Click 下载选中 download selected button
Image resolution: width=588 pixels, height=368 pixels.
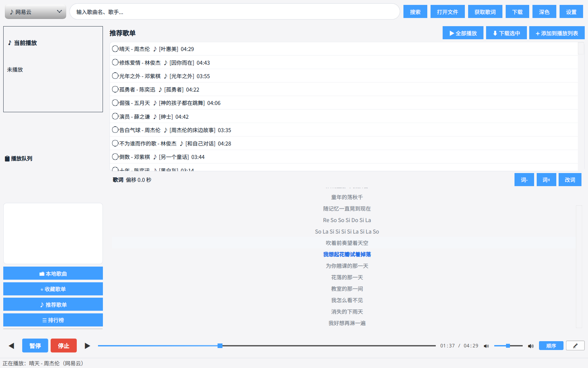(x=506, y=33)
